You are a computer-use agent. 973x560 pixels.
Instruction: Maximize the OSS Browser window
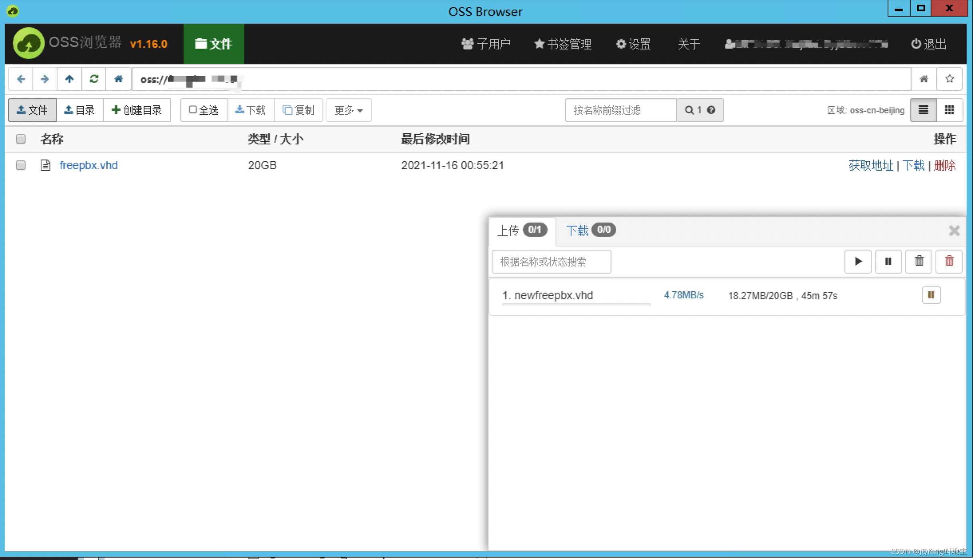coord(921,8)
